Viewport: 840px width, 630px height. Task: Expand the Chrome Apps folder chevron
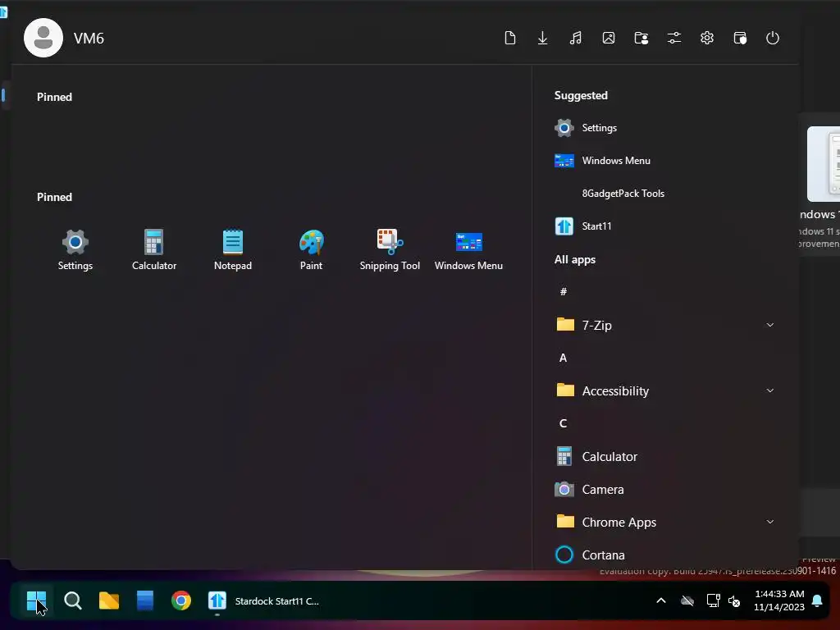[769, 522]
